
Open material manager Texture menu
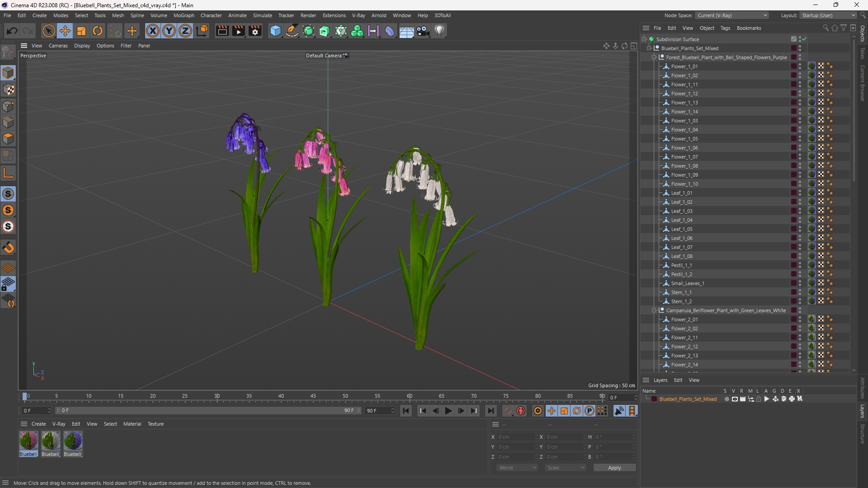coord(156,424)
